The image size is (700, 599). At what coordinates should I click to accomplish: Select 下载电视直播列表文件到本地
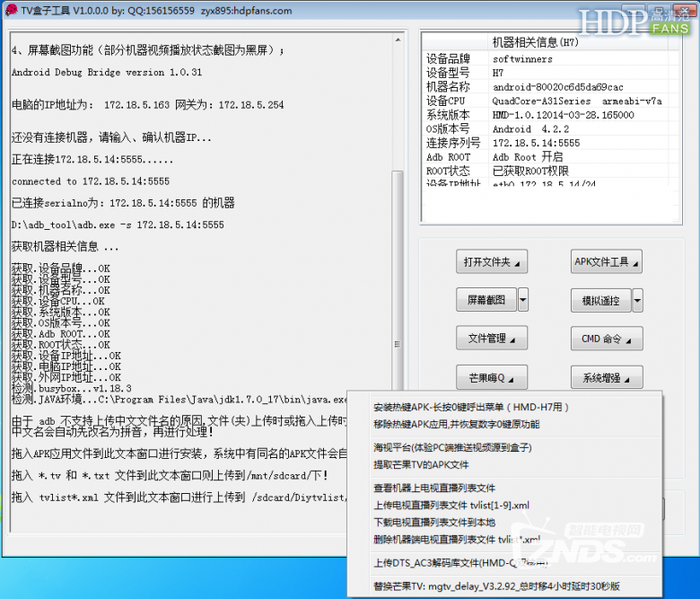tap(434, 523)
